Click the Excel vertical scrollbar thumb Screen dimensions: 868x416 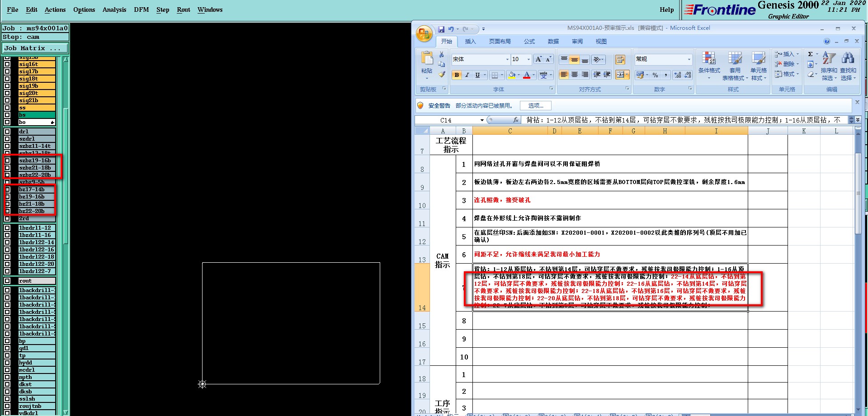coord(858,194)
